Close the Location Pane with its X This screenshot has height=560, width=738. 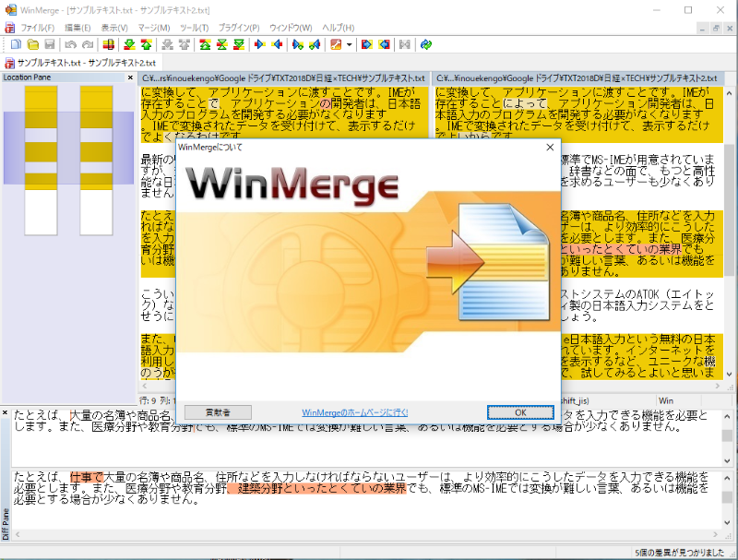coord(130,77)
